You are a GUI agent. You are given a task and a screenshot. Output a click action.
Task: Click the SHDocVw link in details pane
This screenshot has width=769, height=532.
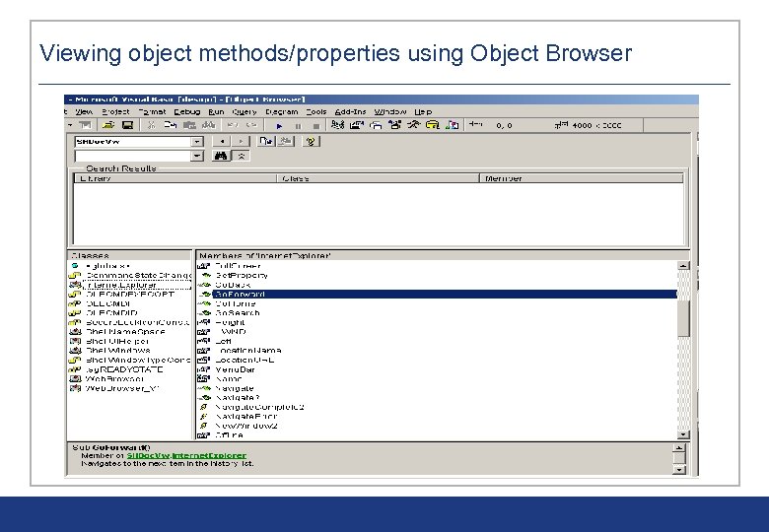(x=149, y=455)
